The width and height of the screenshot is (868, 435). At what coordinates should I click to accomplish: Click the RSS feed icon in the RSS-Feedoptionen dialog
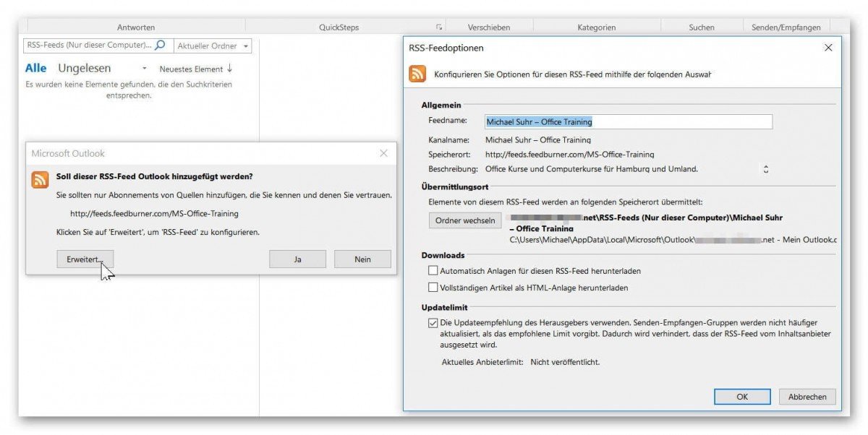417,74
